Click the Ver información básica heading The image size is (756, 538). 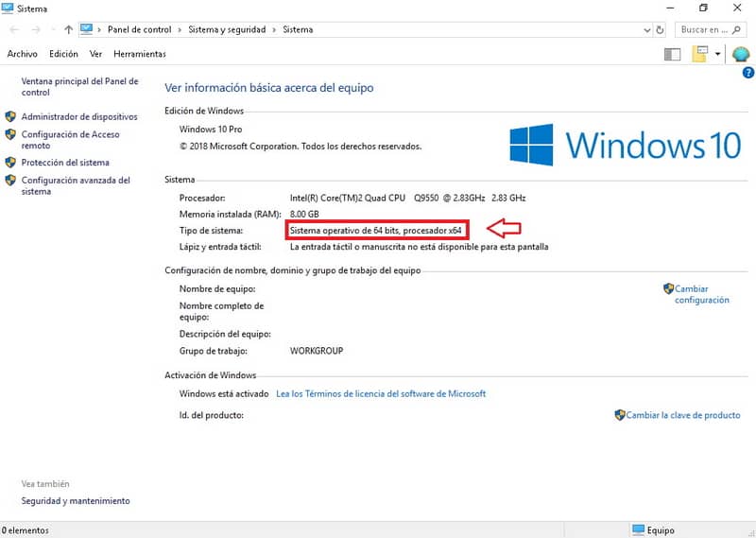[269, 88]
